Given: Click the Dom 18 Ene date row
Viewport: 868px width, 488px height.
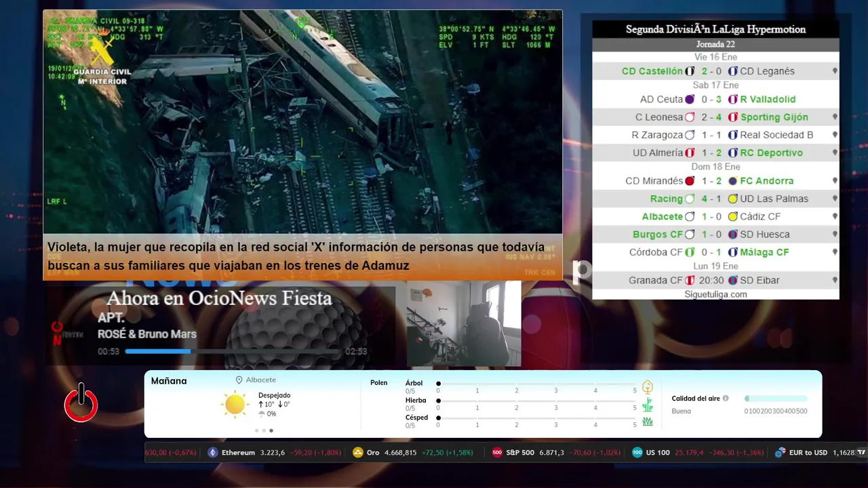Looking at the screenshot, I should click(715, 167).
